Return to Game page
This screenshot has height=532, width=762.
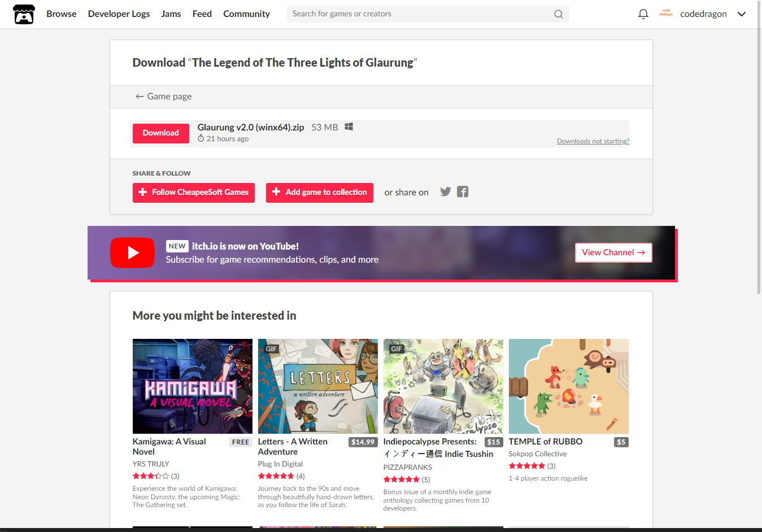tap(163, 97)
